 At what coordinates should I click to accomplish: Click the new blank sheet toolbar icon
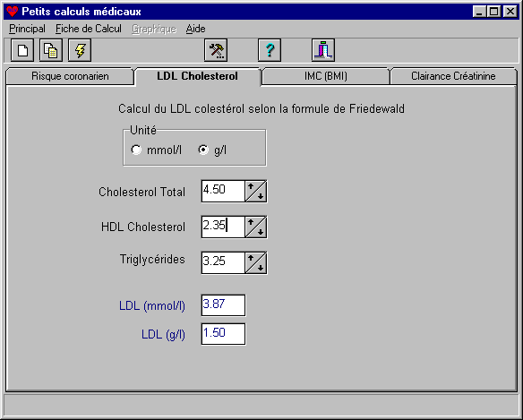point(22,50)
